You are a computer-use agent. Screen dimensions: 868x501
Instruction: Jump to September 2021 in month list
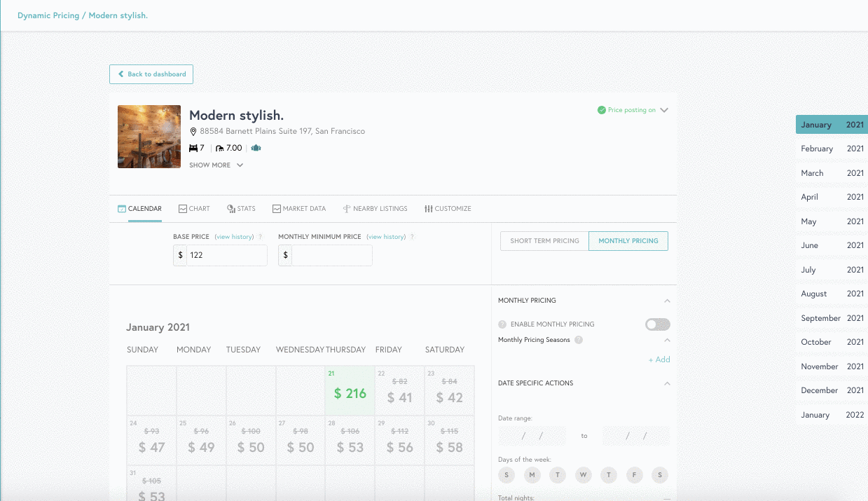point(832,318)
